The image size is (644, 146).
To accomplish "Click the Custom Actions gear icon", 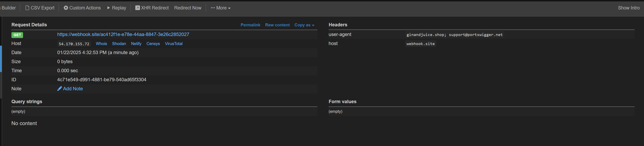I will (x=66, y=8).
